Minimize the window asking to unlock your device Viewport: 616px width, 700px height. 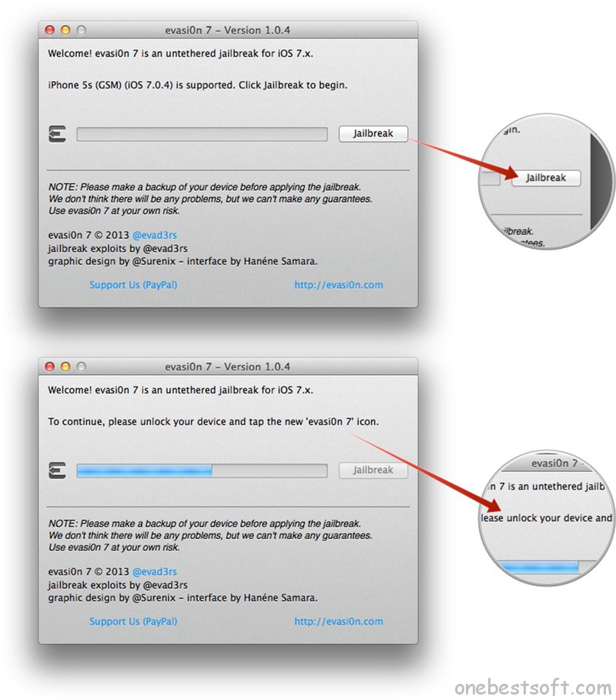click(65, 367)
